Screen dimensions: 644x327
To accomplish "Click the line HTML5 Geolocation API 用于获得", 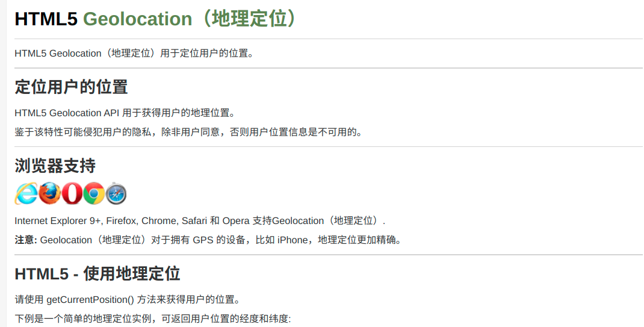I will (125, 113).
